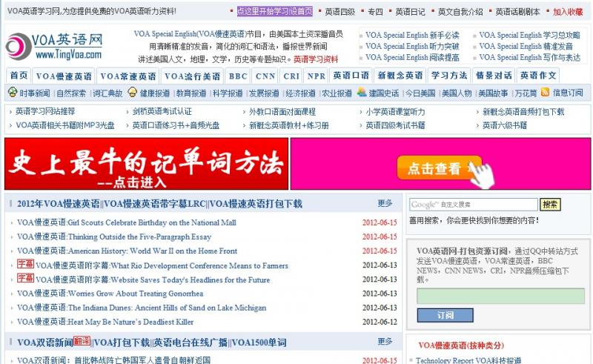This screenshot has height=364, width=593.
Task: Open the 美国人物 category link
Action: tap(457, 93)
